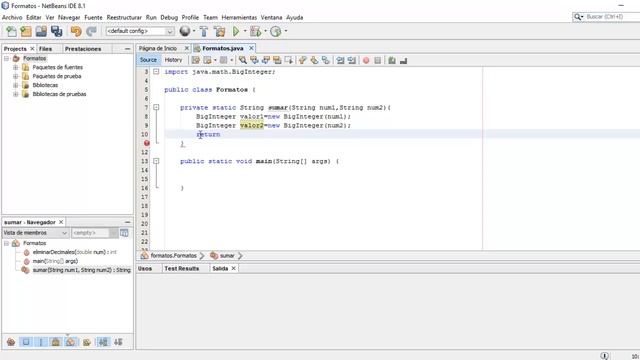Click the Comment icon in editor toolbar
640x360 pixels.
[x=392, y=60]
